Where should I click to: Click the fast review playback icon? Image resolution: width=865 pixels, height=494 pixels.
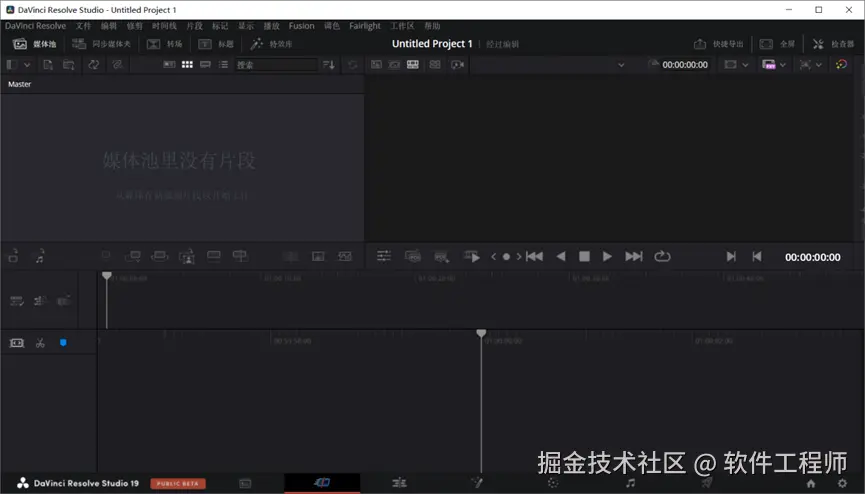pyautogui.click(x=472, y=257)
